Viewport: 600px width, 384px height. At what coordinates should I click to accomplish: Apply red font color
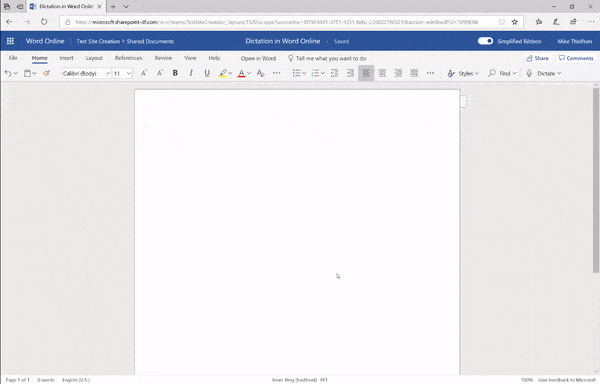(241, 73)
